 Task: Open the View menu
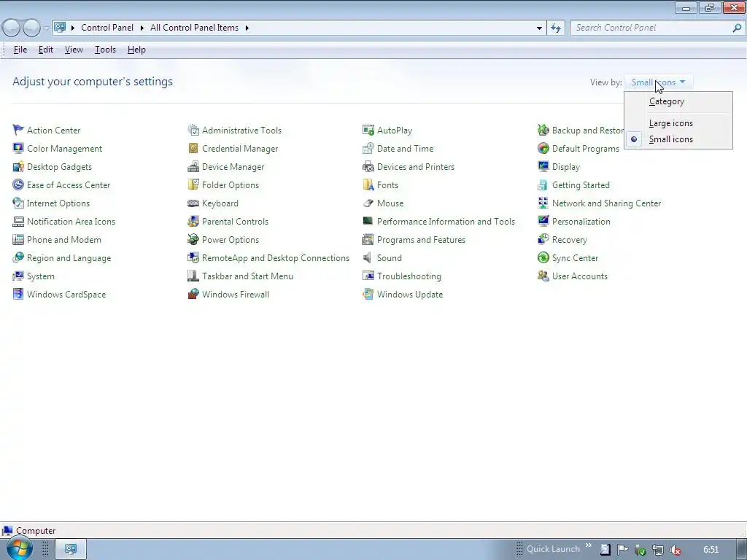click(74, 50)
